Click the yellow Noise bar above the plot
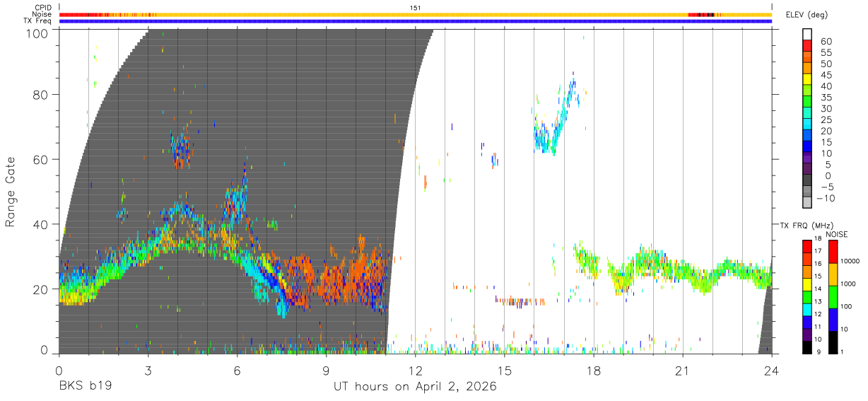 pyautogui.click(x=416, y=14)
